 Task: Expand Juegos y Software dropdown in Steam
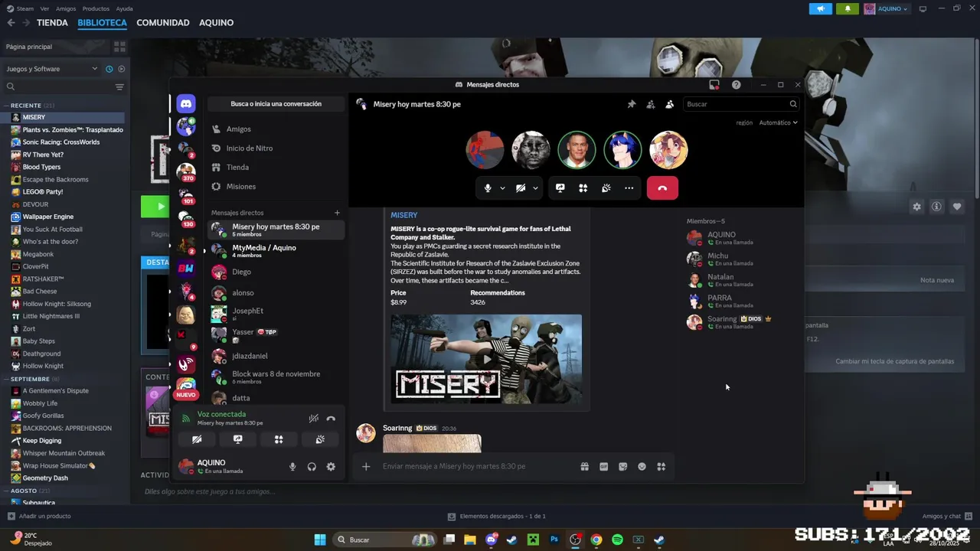click(52, 69)
